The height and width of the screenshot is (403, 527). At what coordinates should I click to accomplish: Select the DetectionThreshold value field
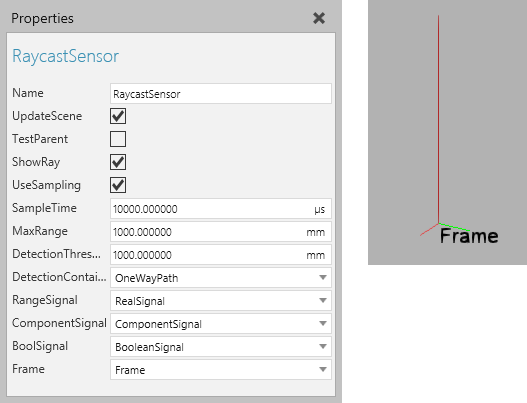[221, 255]
